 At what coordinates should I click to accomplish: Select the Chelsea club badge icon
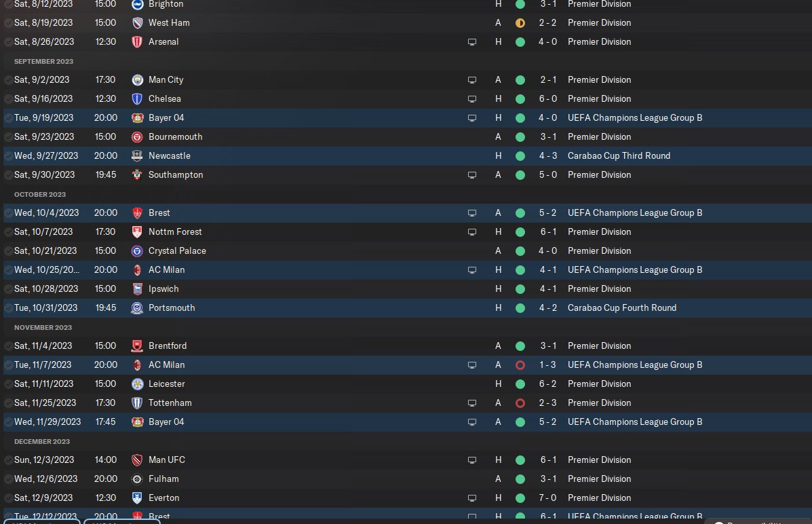pos(137,98)
